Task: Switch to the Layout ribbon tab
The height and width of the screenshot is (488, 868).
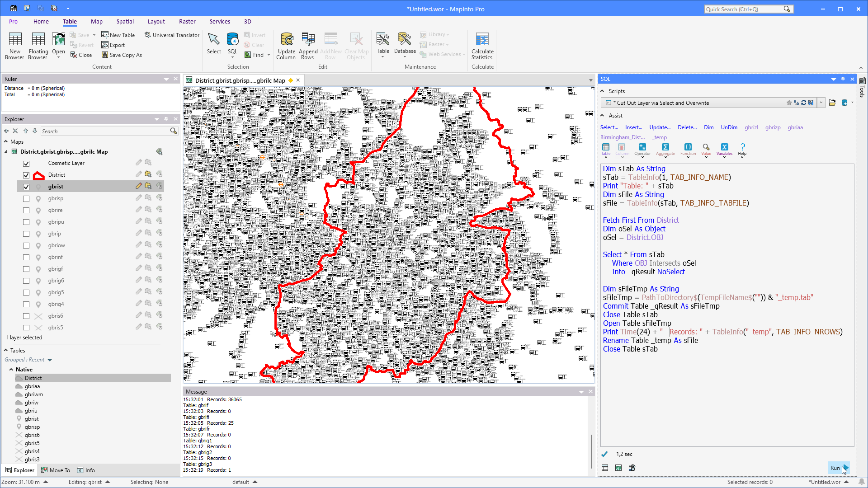Action: click(x=156, y=21)
